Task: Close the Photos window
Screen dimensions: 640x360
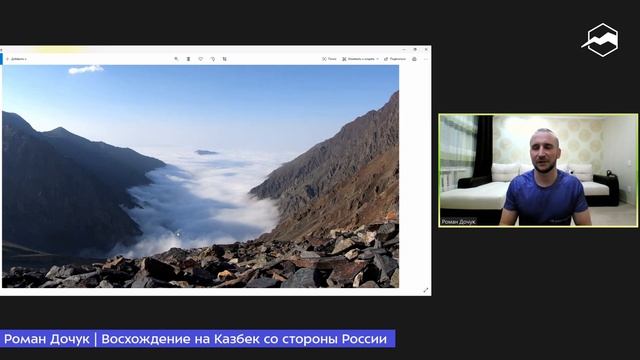Action: [426, 49]
